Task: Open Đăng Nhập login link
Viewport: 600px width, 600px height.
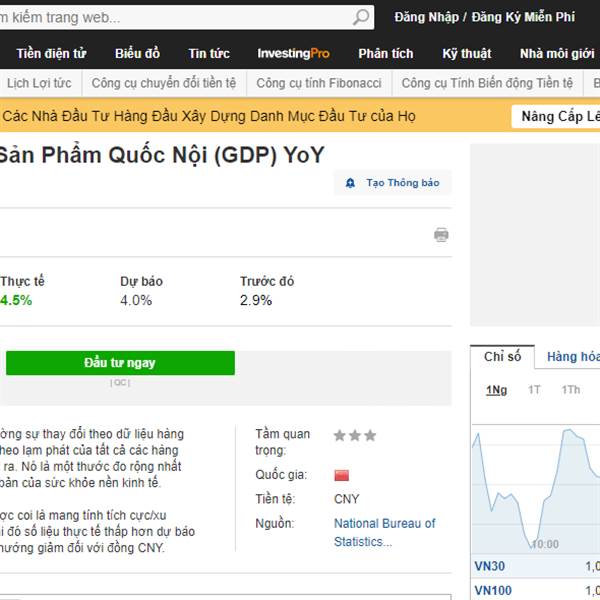Action: coord(425,17)
